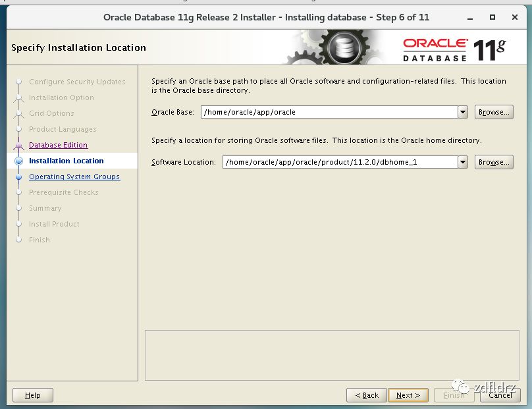Go to the Next installer step
This screenshot has width=532, height=409.
coord(408,395)
